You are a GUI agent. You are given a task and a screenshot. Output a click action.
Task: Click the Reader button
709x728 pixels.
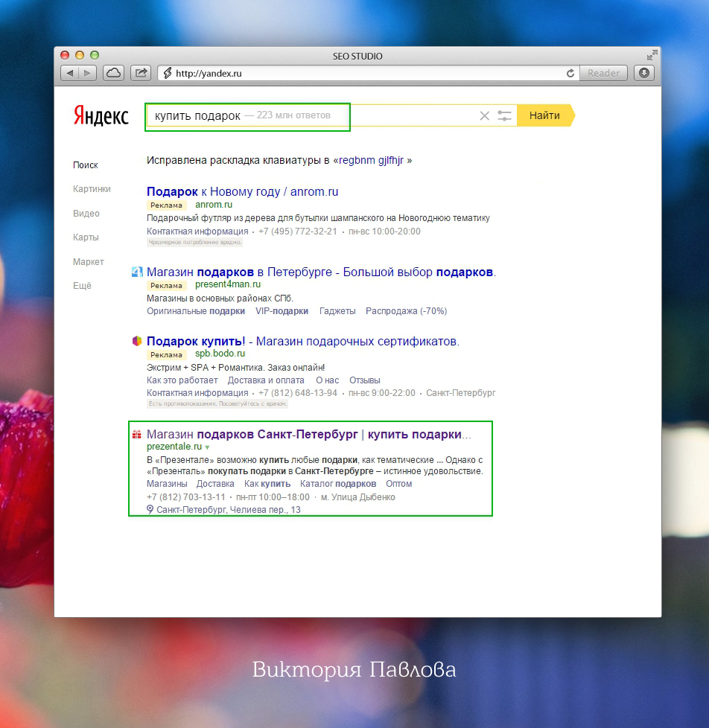click(x=603, y=74)
